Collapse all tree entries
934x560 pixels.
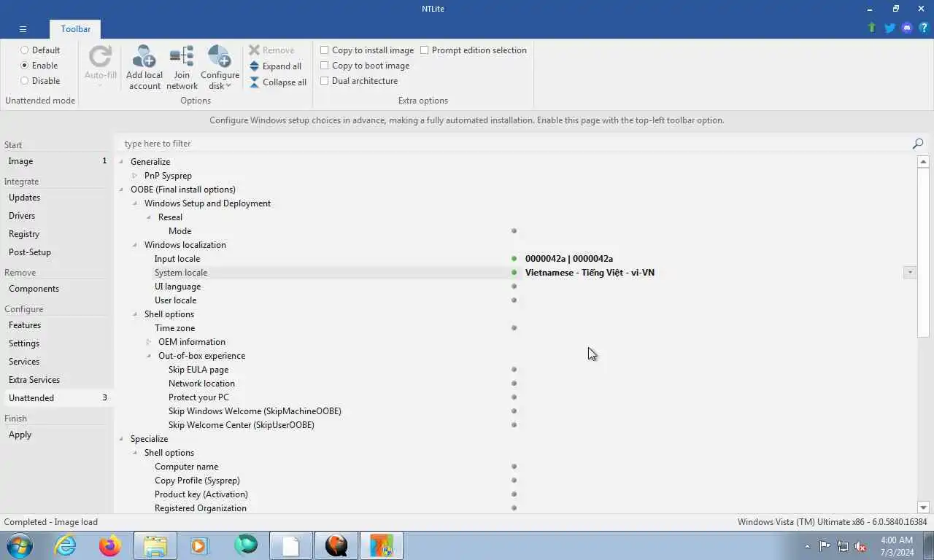pyautogui.click(x=278, y=82)
